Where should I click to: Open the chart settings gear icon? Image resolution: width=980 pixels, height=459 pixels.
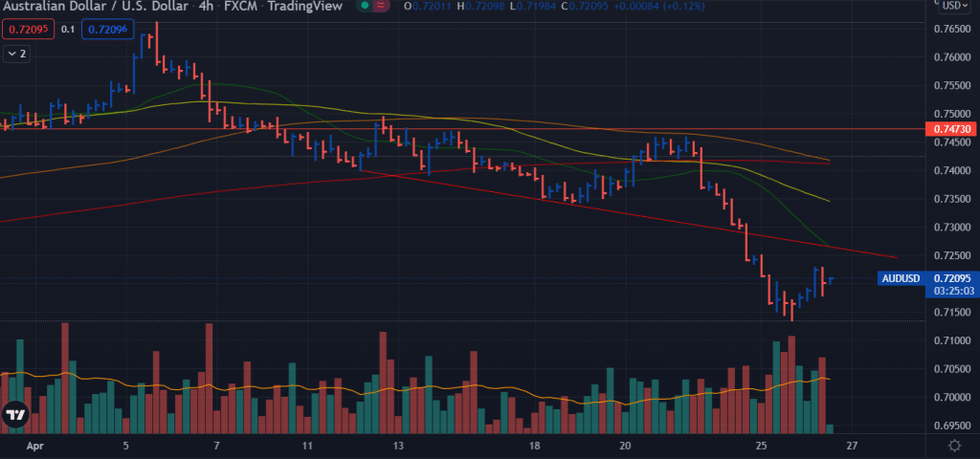[954, 446]
